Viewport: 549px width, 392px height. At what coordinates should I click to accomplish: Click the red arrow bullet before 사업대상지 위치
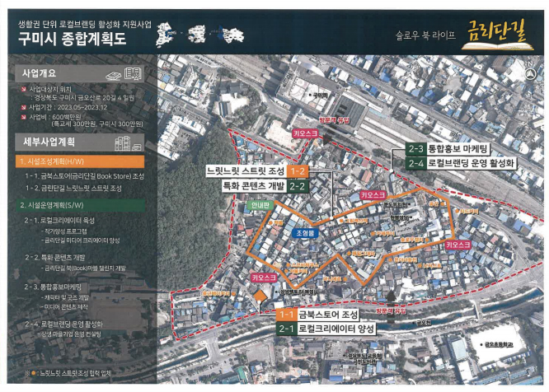pyautogui.click(x=23, y=90)
